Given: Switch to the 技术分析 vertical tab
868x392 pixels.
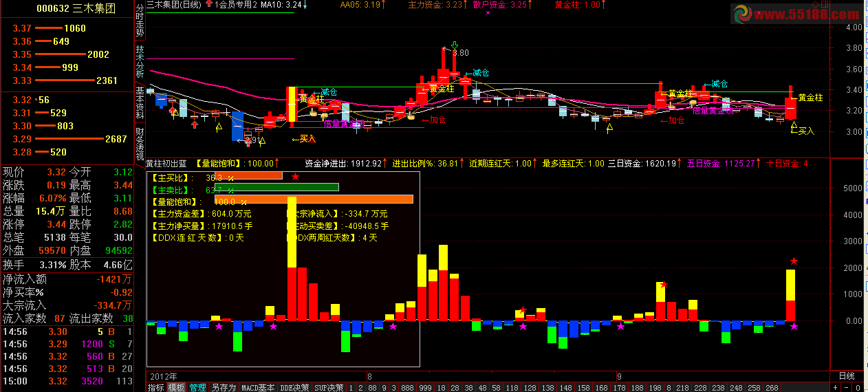Looking at the screenshot, I should tap(140, 61).
